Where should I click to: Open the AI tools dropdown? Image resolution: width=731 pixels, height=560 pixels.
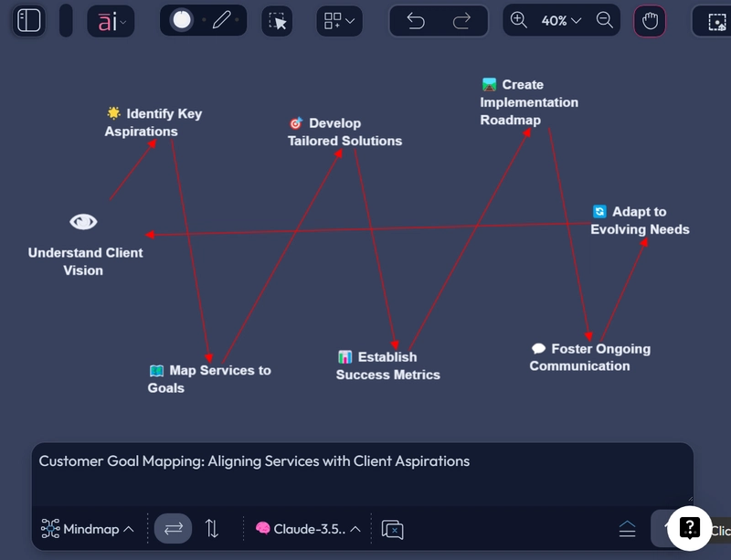pyautogui.click(x=111, y=21)
